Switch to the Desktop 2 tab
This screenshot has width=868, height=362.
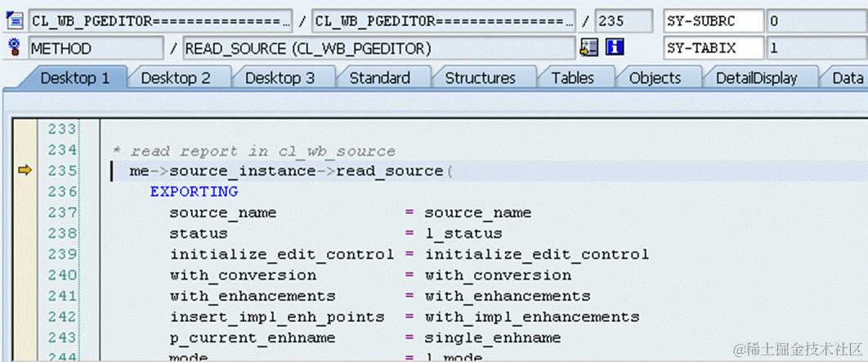[176, 78]
